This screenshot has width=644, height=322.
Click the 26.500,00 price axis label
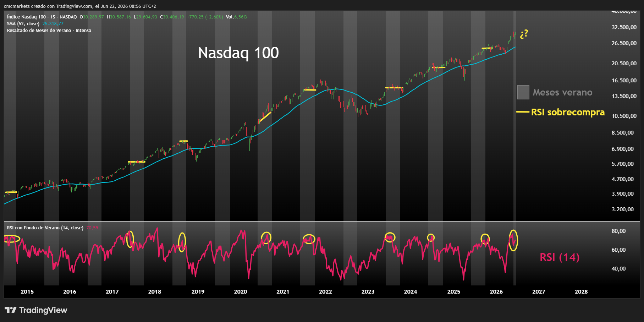tap(624, 43)
